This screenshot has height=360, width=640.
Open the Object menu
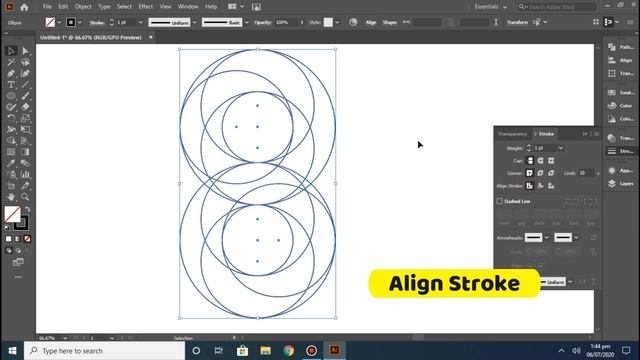coord(83,7)
